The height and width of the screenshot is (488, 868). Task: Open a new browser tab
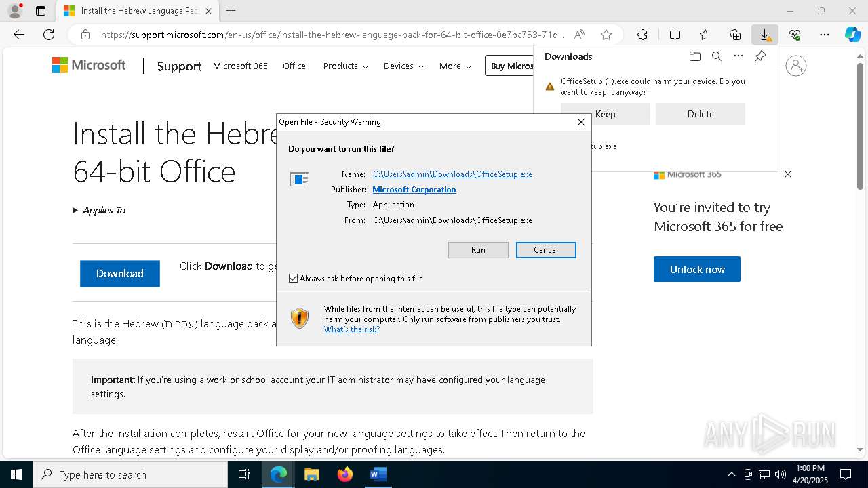click(x=231, y=11)
